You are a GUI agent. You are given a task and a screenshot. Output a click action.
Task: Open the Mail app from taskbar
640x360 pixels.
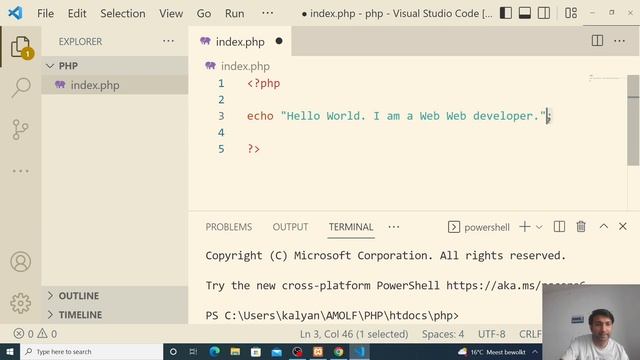click(x=276, y=351)
